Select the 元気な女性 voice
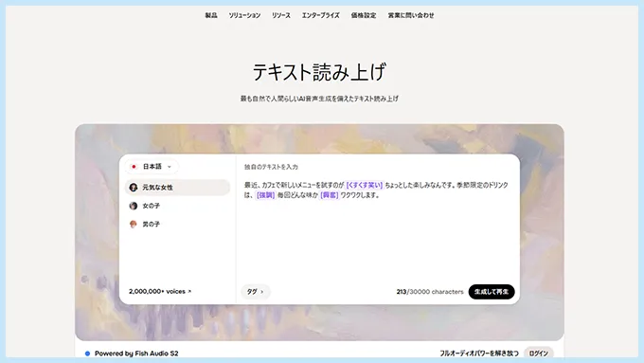This screenshot has width=644, height=363. 177,187
